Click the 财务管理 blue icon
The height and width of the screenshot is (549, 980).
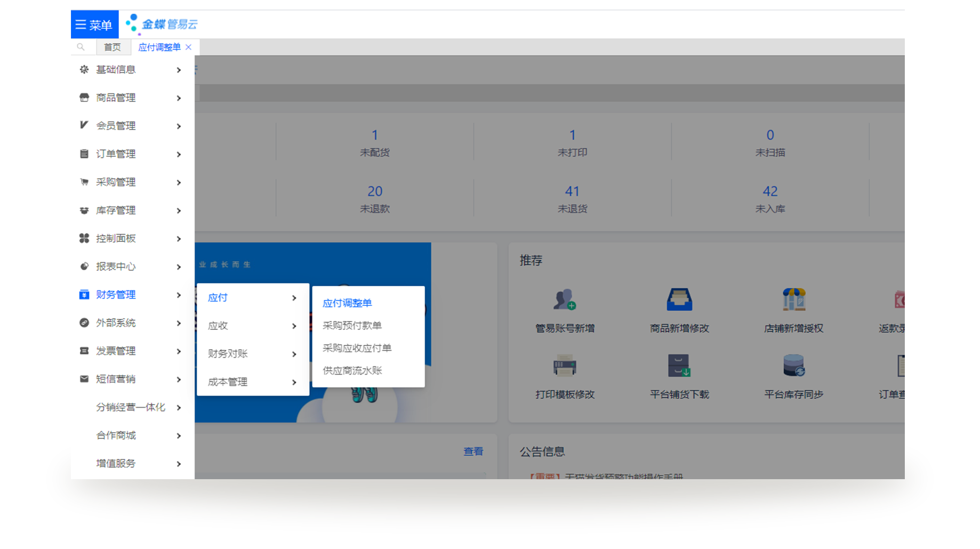click(x=84, y=294)
